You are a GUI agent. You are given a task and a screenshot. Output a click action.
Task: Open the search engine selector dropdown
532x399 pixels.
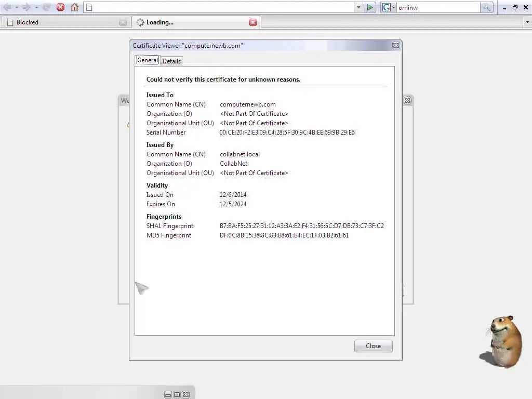pos(388,7)
